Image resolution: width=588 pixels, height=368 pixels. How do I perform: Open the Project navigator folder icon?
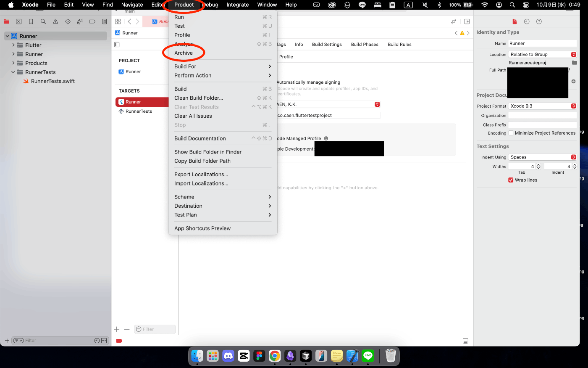click(x=6, y=21)
